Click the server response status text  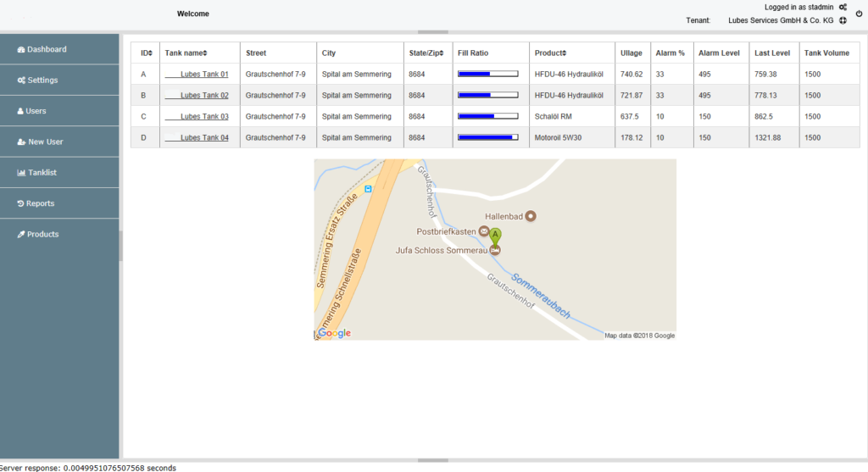coord(88,468)
